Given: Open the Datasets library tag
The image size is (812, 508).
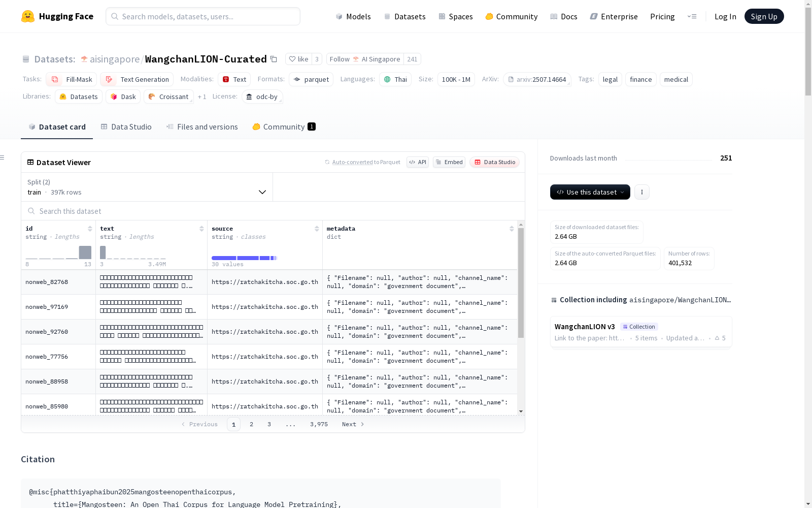Looking at the screenshot, I should pos(79,97).
